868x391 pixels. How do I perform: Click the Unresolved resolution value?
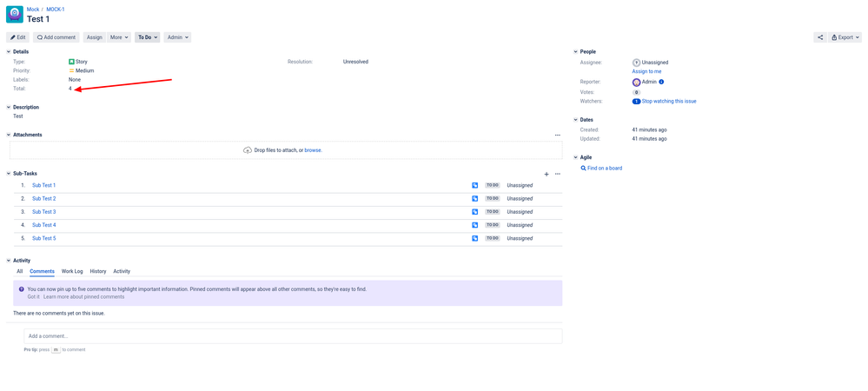click(x=355, y=62)
